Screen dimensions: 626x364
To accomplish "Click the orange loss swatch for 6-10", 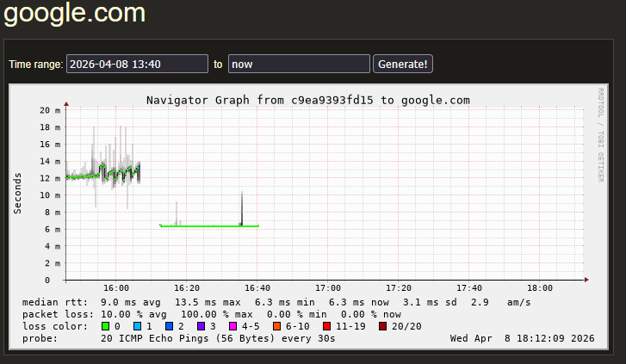I will pyautogui.click(x=276, y=326).
